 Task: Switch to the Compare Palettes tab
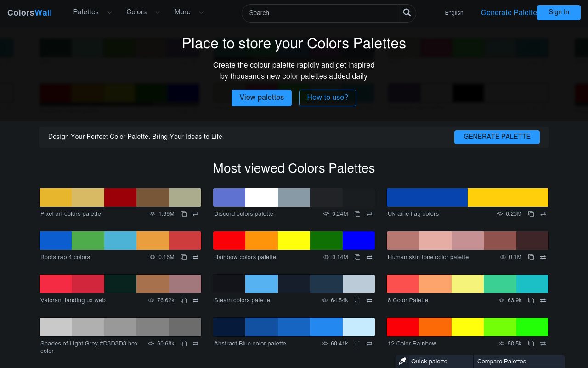[x=502, y=361]
